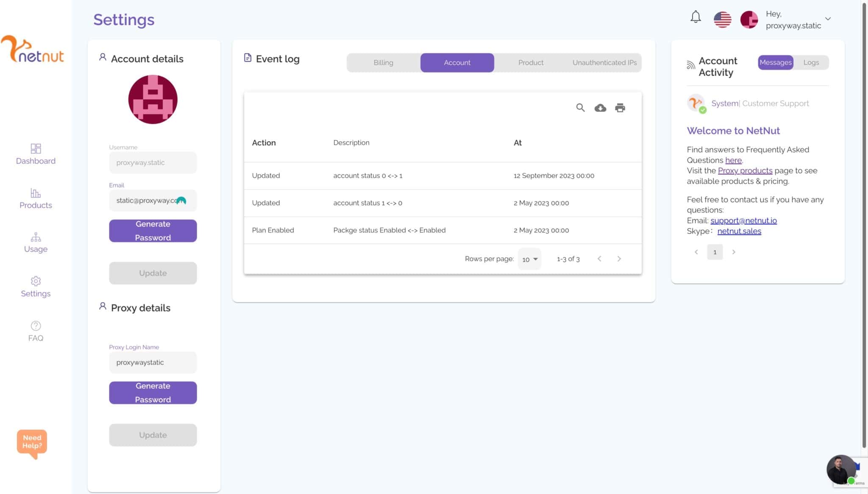This screenshot has width=868, height=494.
Task: Go to next page of event log
Action: pyautogui.click(x=619, y=259)
